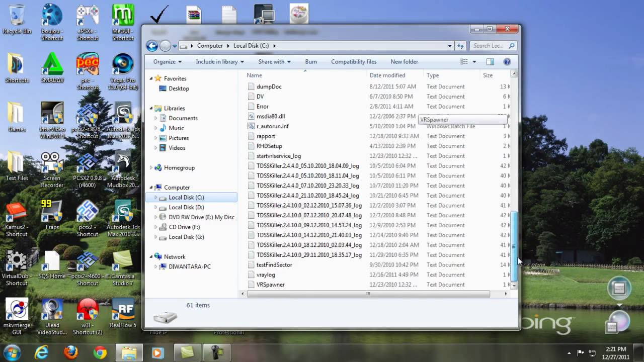
Task: Expand the DIWANTARA-PC network node
Action: click(x=156, y=266)
